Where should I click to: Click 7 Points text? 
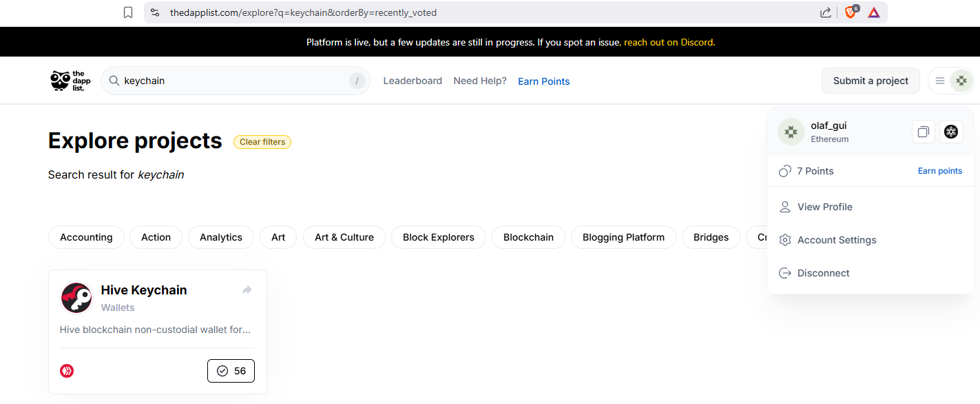coord(815,171)
